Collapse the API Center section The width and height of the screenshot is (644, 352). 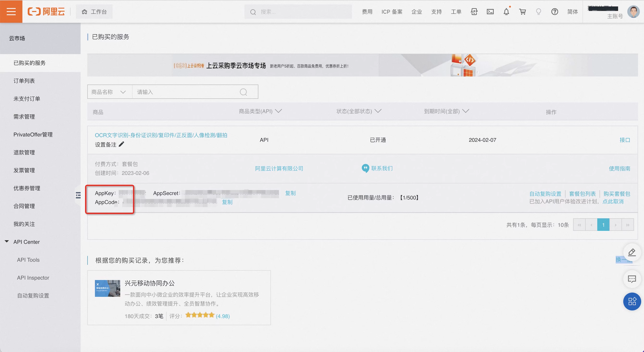tap(7, 242)
